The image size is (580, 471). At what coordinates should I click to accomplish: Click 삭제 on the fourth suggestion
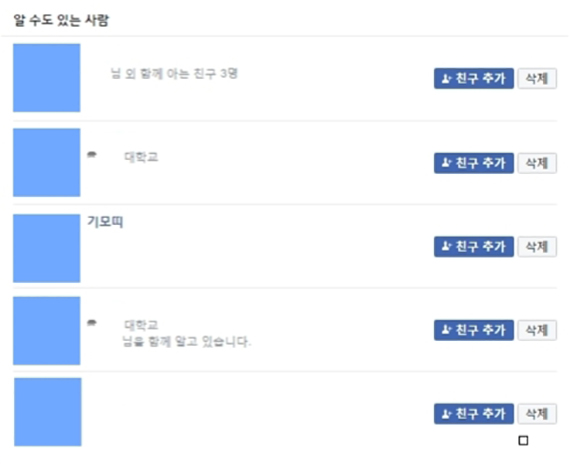(x=537, y=330)
